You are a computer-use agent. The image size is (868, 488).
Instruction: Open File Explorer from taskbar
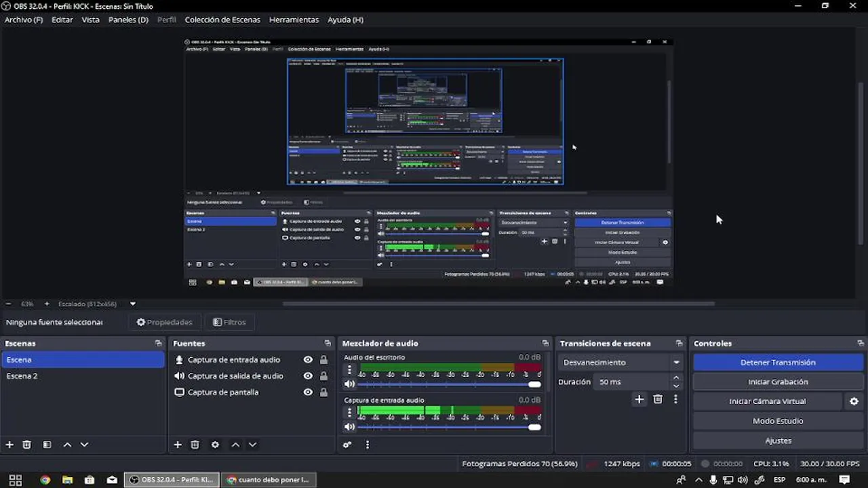pos(67,480)
